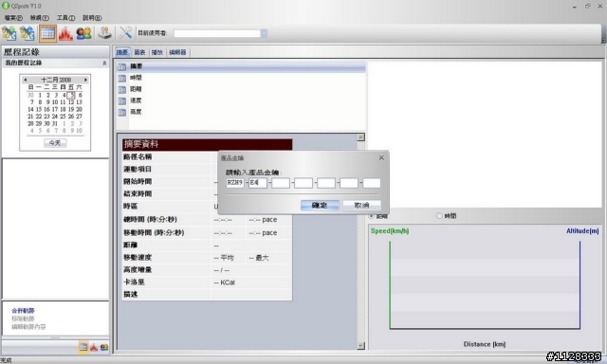Click the calendar icon in bottom-left panel strip
This screenshot has height=364, width=607.
coord(83,347)
